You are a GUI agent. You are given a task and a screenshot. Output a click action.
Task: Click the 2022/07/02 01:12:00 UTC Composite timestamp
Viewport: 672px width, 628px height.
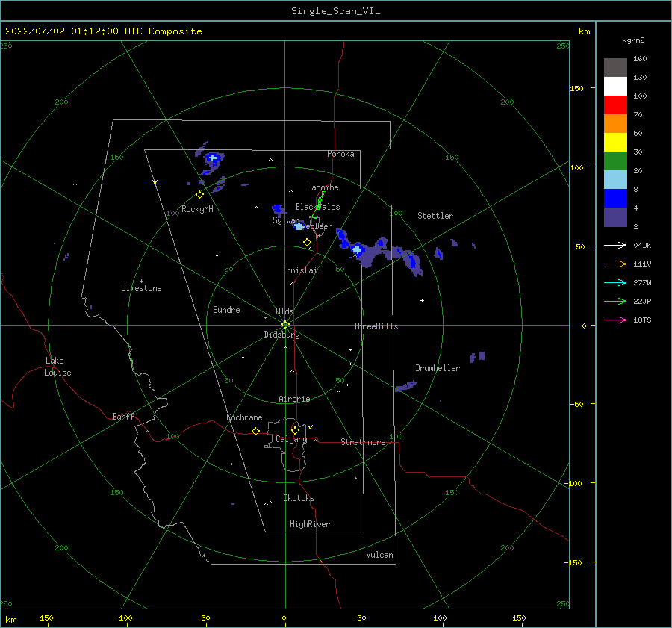(103, 31)
